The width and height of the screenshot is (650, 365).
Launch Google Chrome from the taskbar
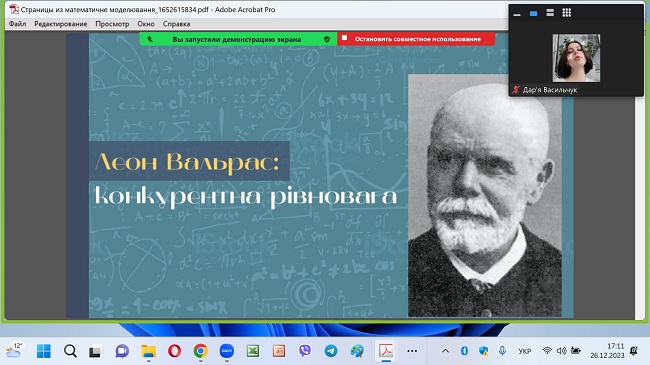pyautogui.click(x=201, y=351)
